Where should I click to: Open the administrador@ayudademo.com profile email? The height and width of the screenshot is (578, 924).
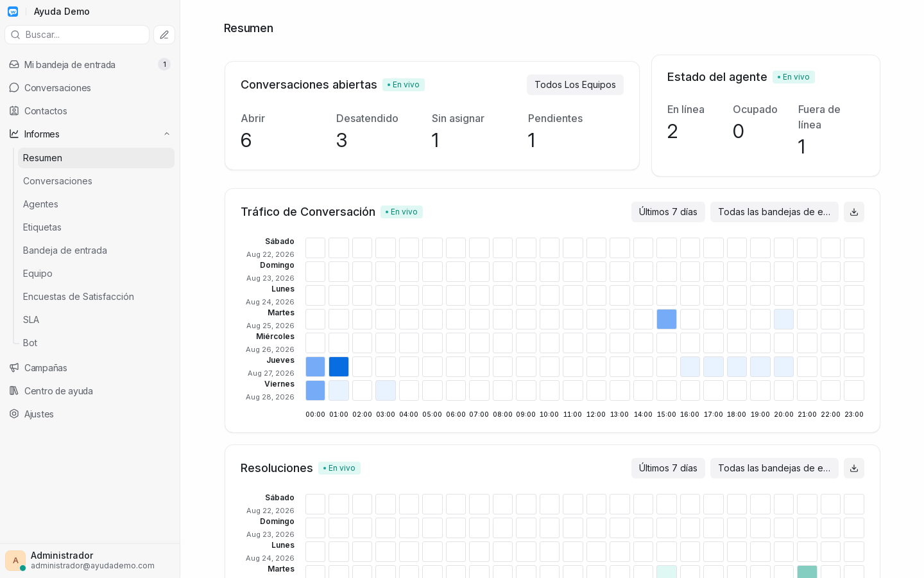coord(92,566)
